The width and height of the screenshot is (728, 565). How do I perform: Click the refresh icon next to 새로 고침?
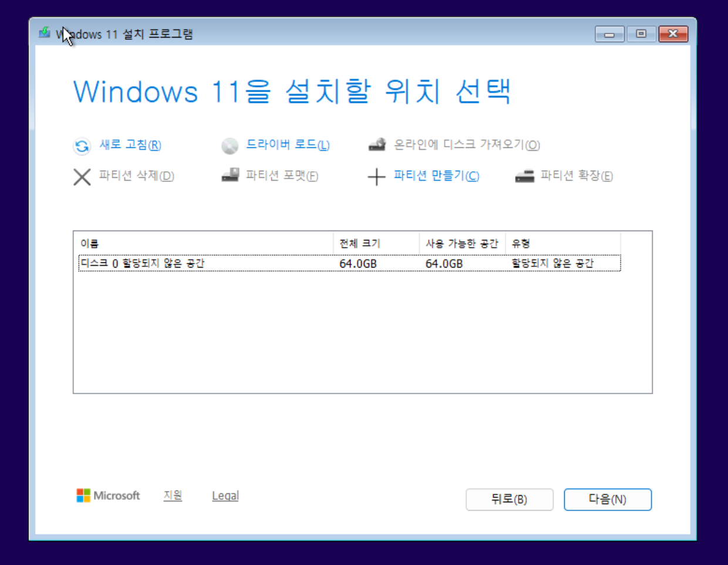click(x=82, y=146)
